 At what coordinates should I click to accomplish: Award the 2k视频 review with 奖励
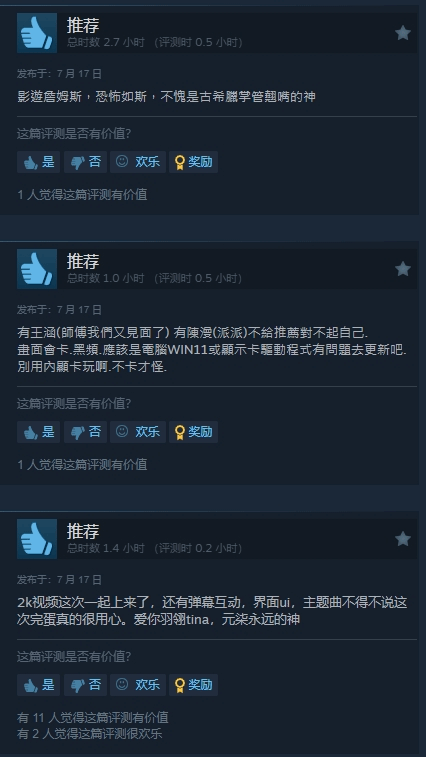point(193,685)
